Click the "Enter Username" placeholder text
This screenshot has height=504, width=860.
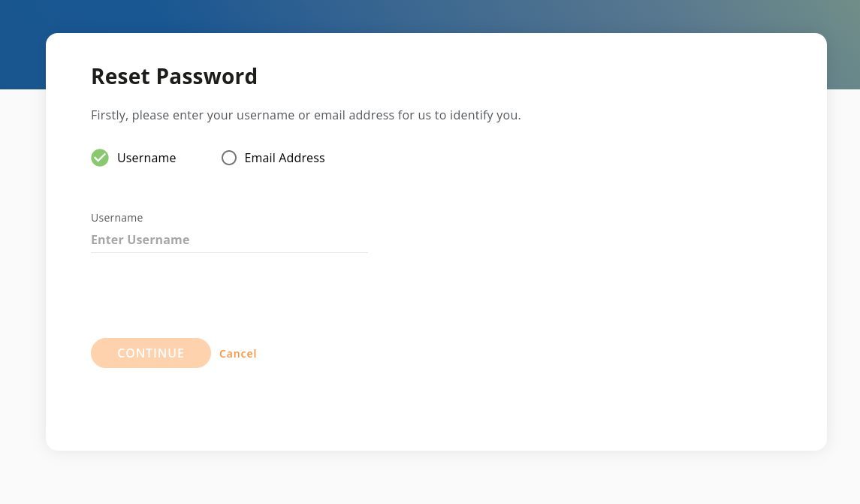(x=140, y=240)
